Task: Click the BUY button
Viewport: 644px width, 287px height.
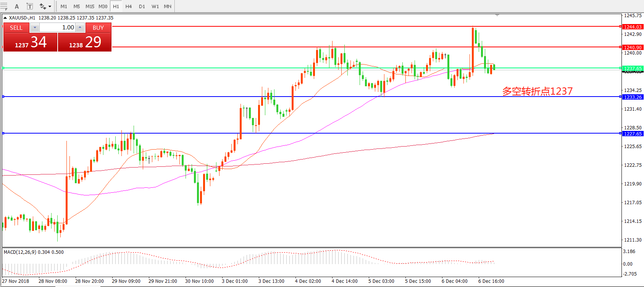Action: pyautogui.click(x=98, y=28)
